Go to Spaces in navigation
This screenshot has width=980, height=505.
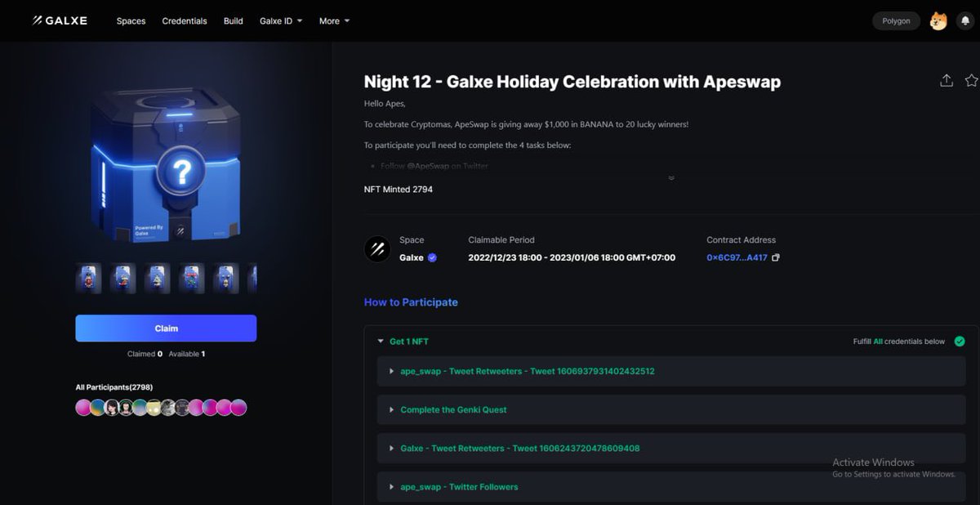131,20
